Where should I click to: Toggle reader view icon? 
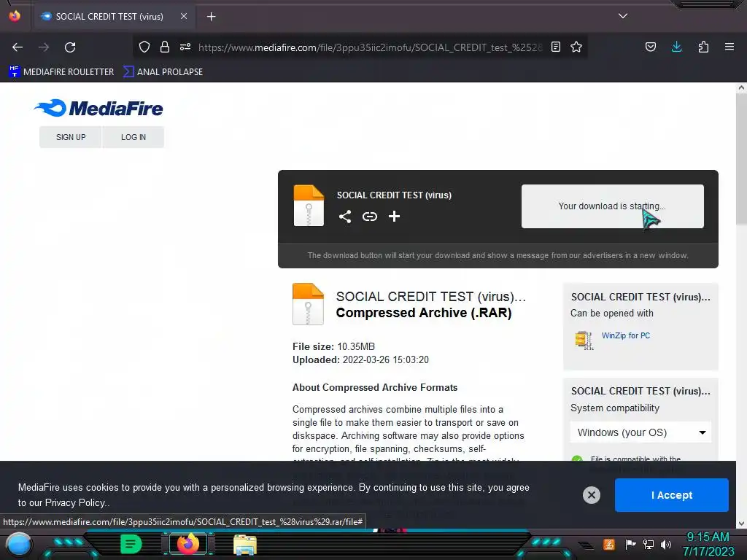555,47
